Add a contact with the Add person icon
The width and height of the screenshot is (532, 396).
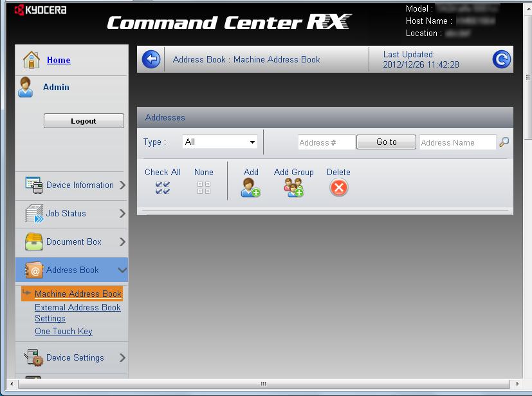[x=250, y=187]
